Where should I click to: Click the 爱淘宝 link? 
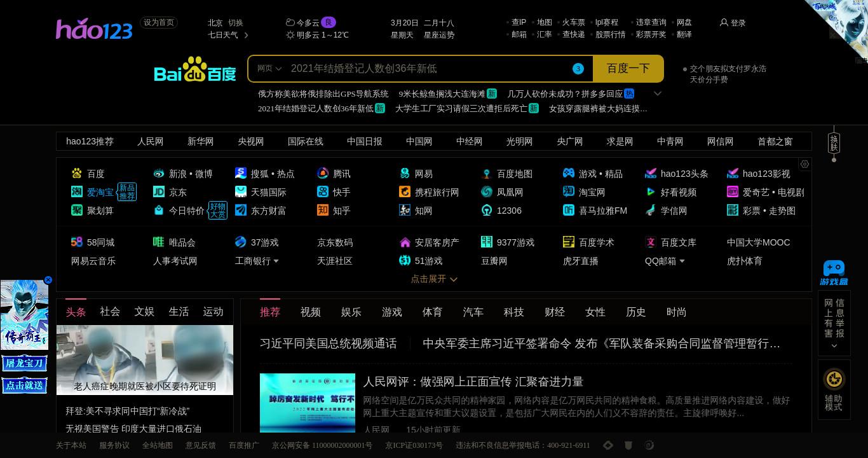(100, 192)
